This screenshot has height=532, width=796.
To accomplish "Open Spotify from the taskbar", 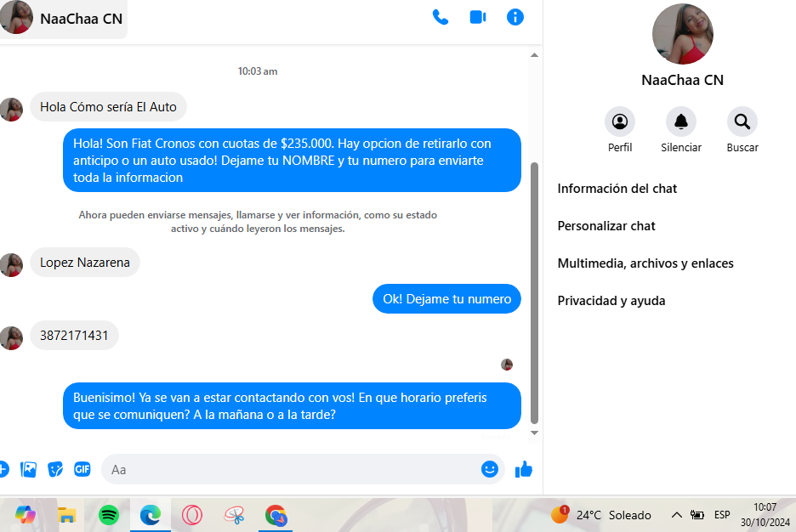I will point(109,515).
